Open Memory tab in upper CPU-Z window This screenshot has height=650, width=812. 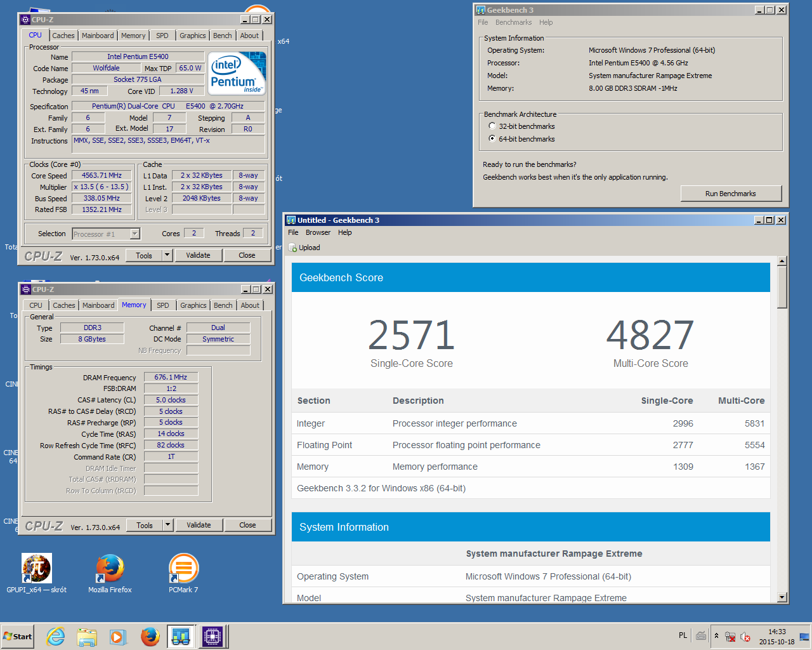(133, 36)
